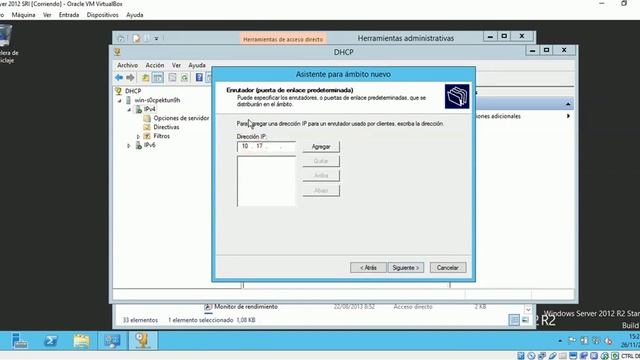Image resolution: width=640 pixels, height=360 pixels.
Task: Click VirtualBox USB status icon
Action: tap(552, 356)
